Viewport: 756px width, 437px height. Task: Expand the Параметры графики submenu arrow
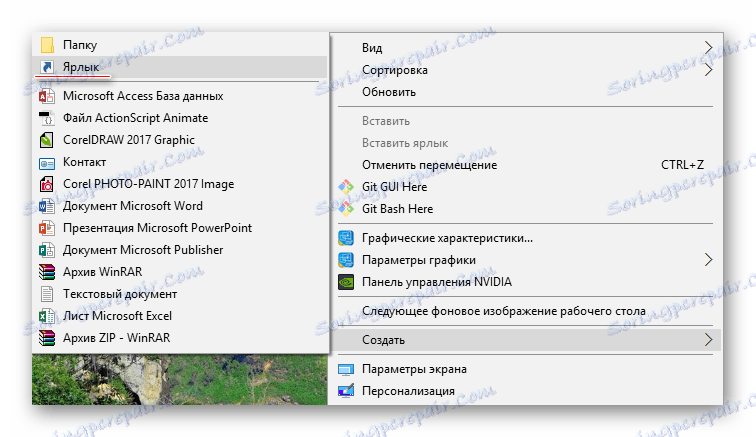[x=708, y=260]
